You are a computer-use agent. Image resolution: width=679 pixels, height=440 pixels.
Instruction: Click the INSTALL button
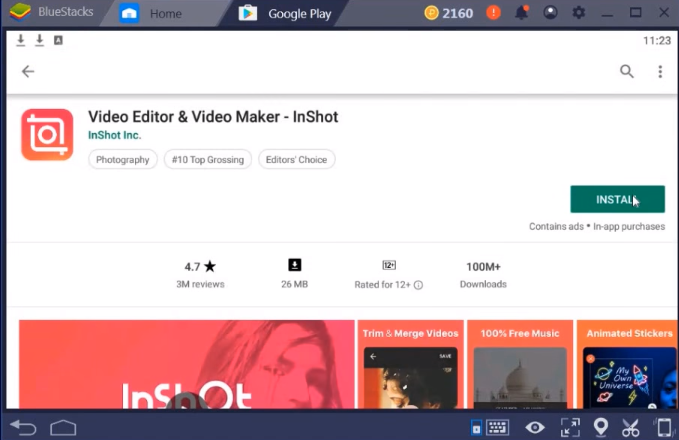[x=617, y=199]
